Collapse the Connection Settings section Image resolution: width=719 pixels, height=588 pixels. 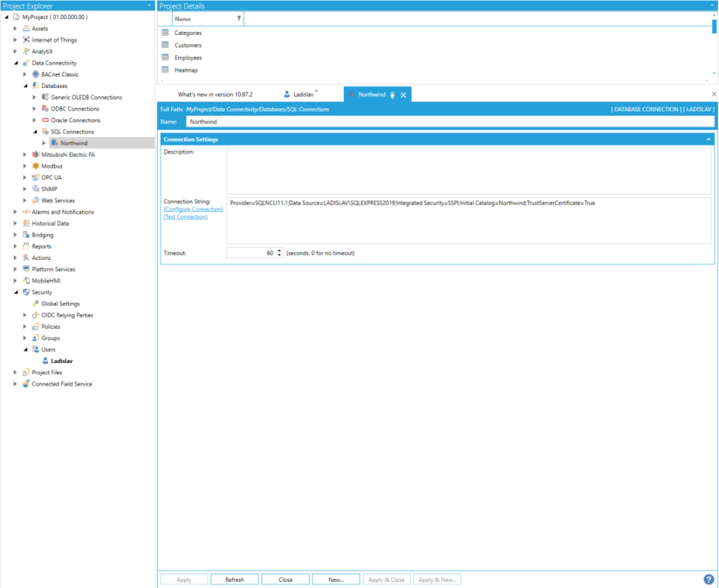pos(708,139)
